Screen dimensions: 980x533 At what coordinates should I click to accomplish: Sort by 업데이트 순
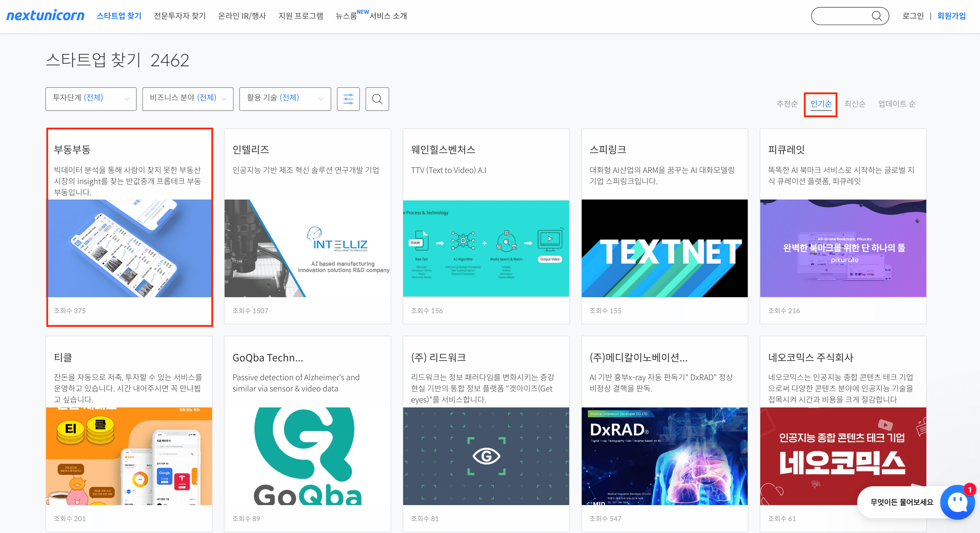(896, 104)
